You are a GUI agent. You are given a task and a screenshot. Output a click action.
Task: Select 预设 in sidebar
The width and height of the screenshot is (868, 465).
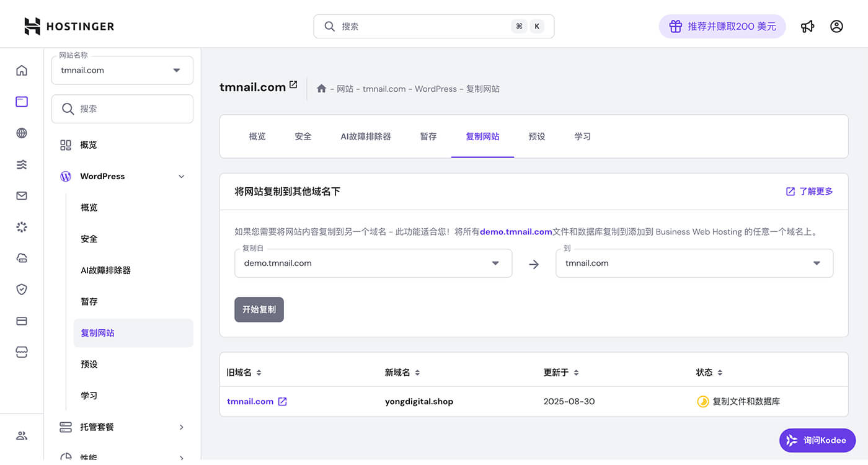[x=89, y=365]
